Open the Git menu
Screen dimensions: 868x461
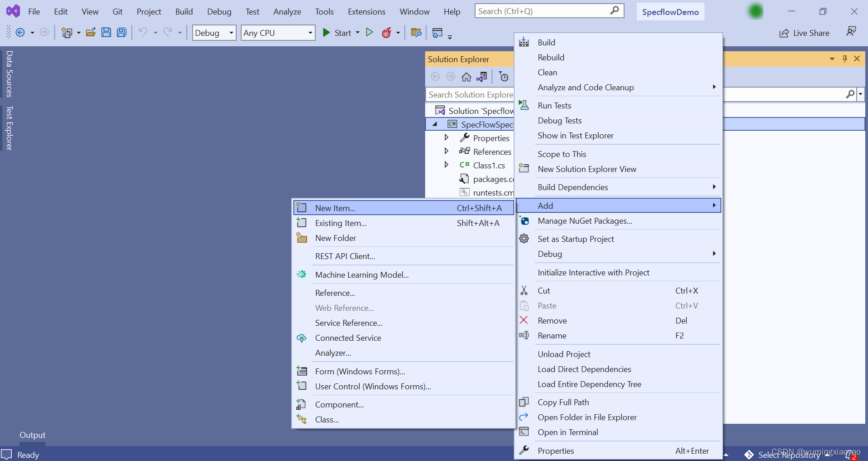pos(117,11)
